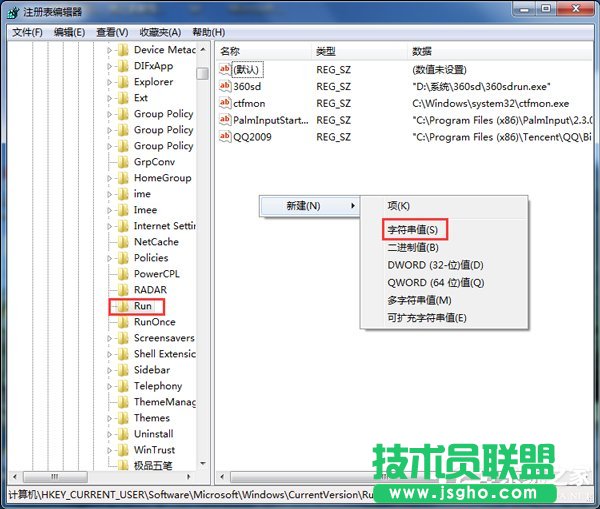
Task: Click tree pane horizontal scroll right arrow
Action: click(188, 477)
